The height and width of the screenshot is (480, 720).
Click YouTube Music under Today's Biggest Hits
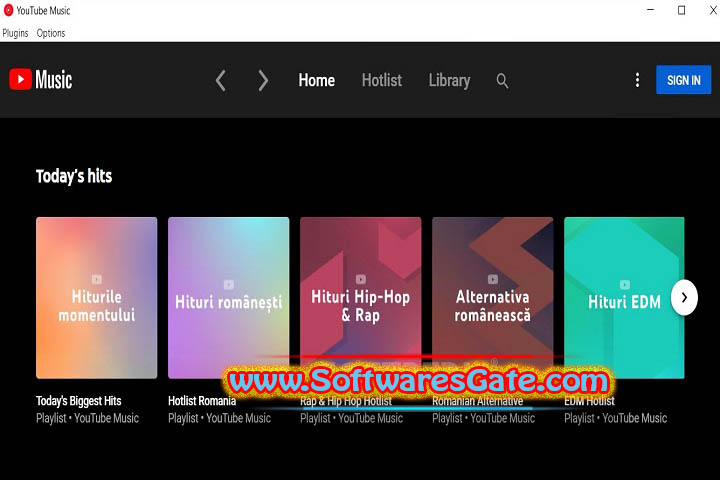[107, 418]
